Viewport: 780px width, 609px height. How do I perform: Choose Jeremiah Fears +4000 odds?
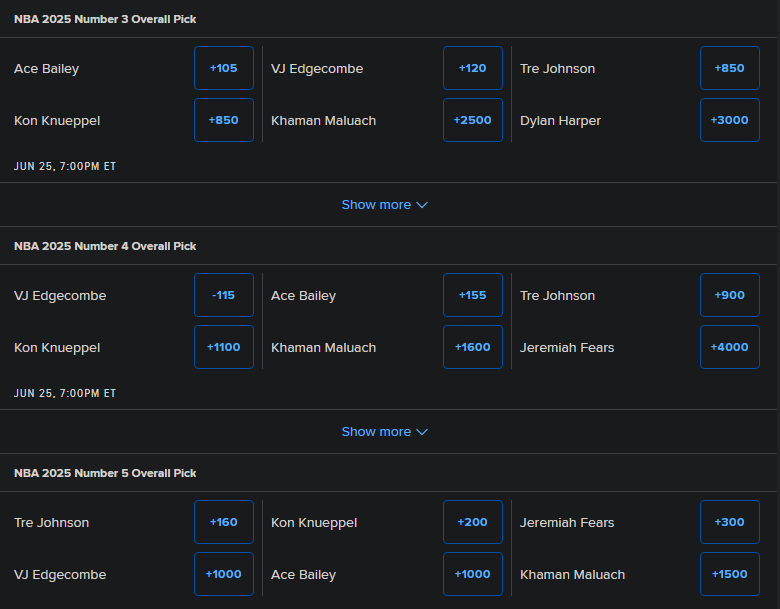(730, 347)
